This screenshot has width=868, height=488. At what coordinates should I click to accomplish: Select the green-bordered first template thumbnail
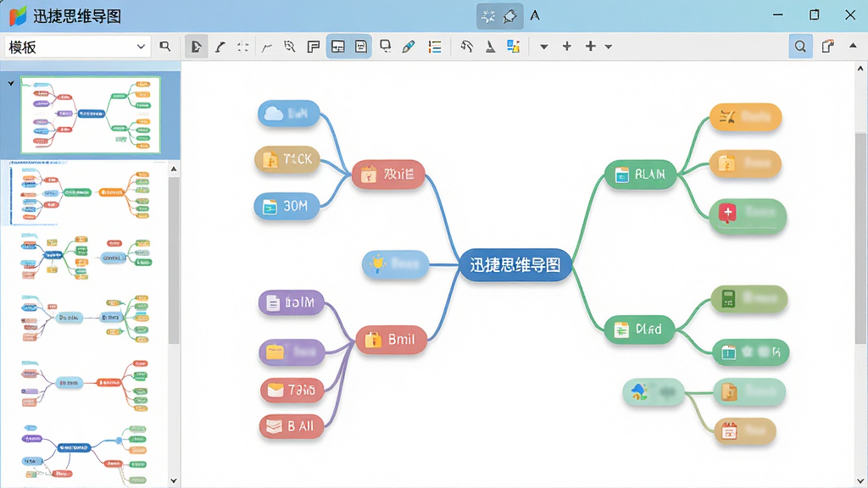(91, 115)
